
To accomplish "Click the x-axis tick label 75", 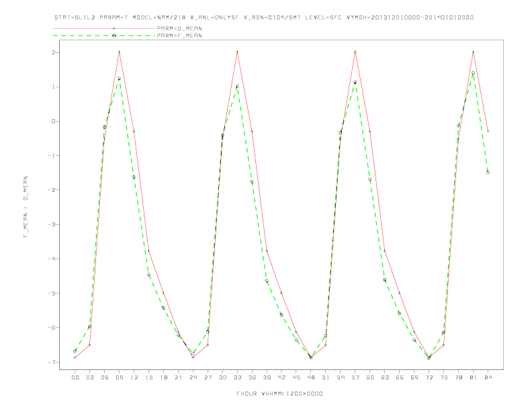I will (444, 377).
